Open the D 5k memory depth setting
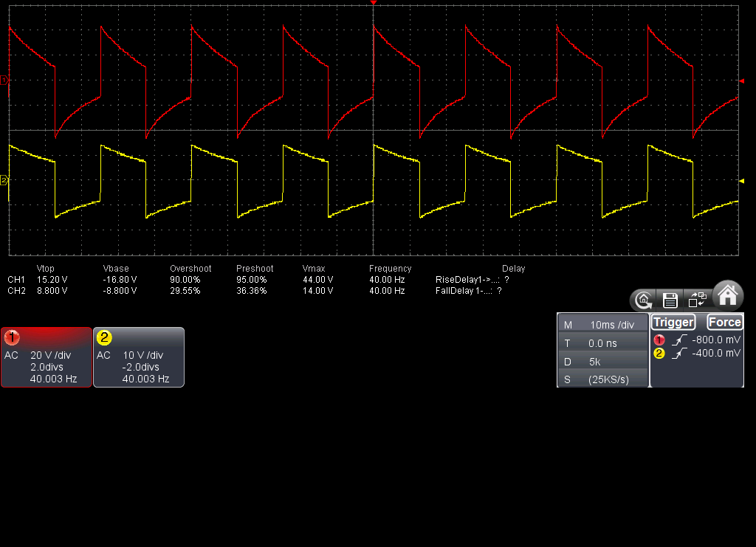Image resolution: width=756 pixels, height=547 pixels. (x=602, y=362)
